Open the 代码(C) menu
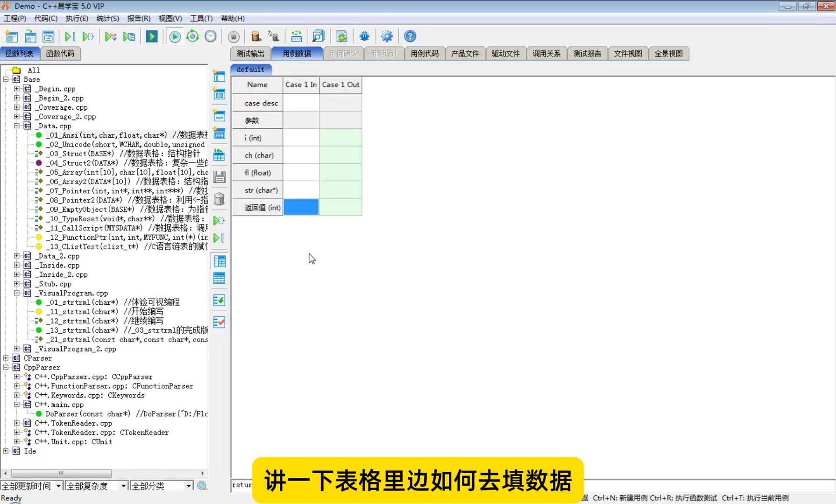The image size is (836, 504). coord(46,18)
